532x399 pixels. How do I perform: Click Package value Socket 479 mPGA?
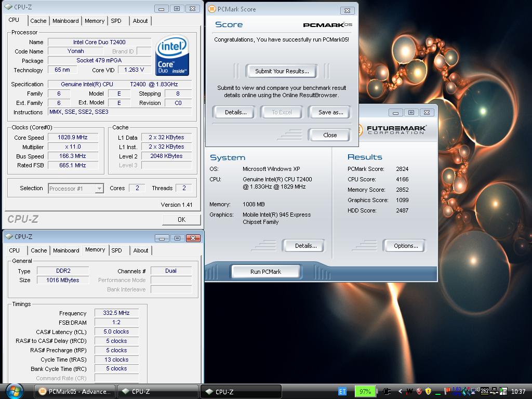(99, 60)
